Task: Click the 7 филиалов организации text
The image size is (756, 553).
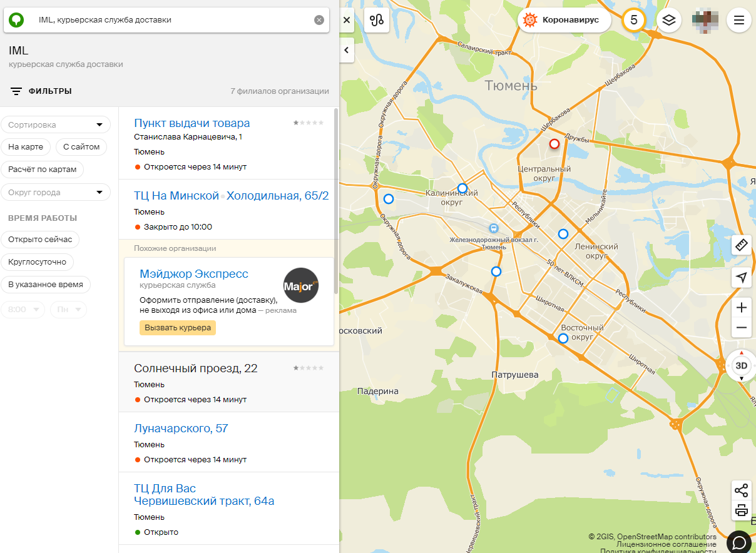Action: pyautogui.click(x=279, y=91)
